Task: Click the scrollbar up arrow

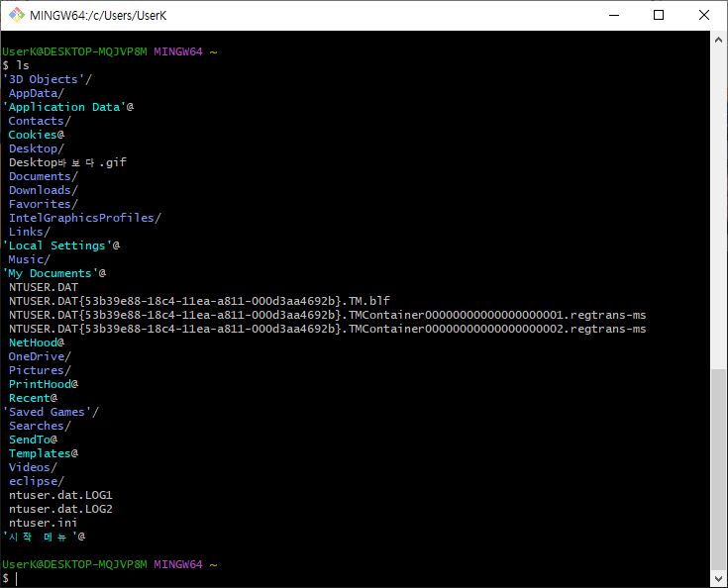Action: [718, 40]
